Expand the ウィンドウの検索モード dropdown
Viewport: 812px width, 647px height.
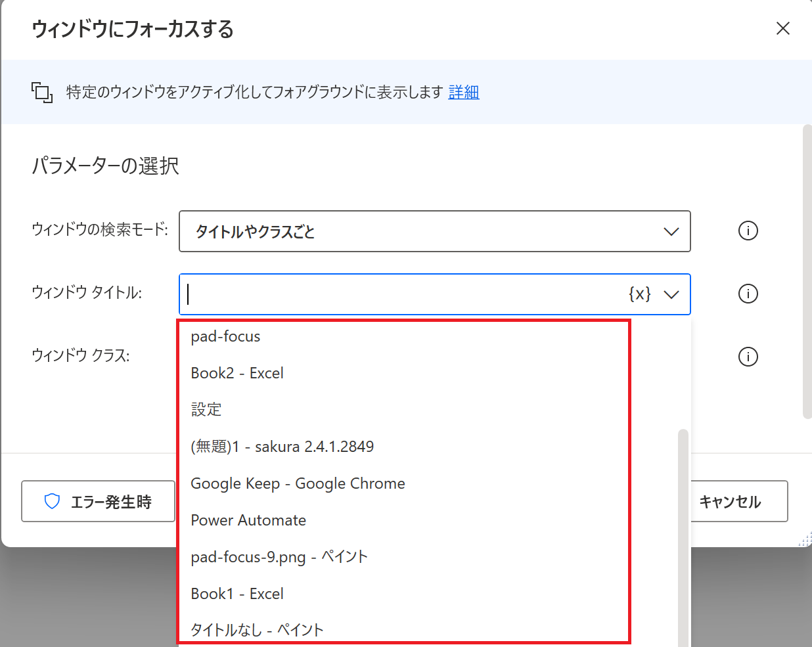pos(671,231)
